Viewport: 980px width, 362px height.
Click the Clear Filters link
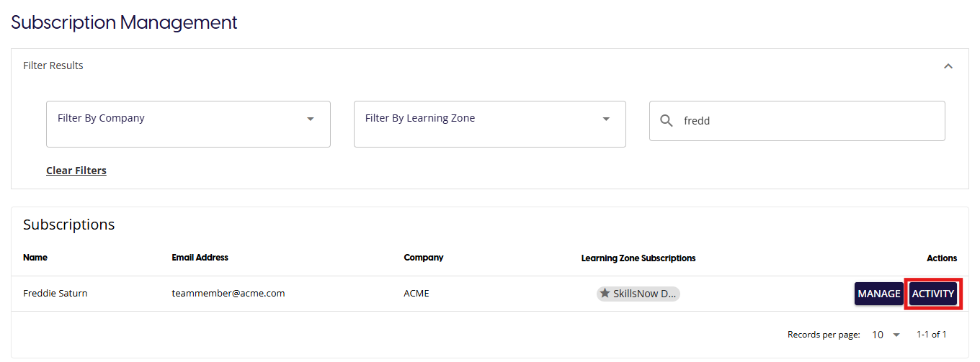(x=76, y=171)
